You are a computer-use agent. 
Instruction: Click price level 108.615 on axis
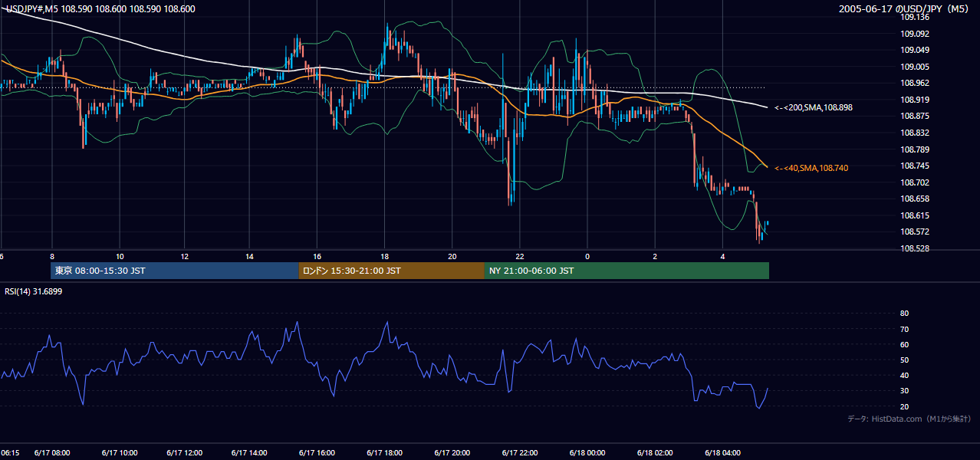point(915,215)
